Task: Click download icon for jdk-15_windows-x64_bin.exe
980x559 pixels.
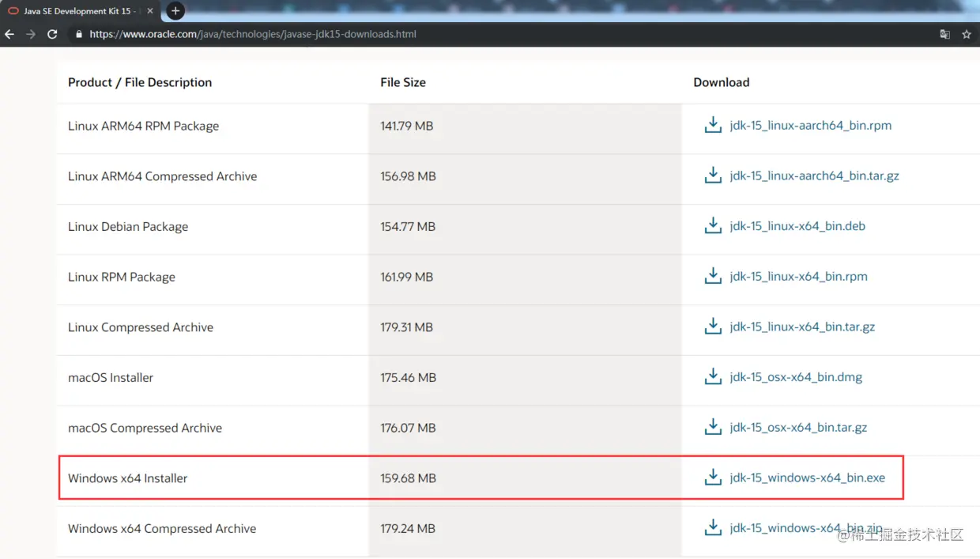Action: 713,478
